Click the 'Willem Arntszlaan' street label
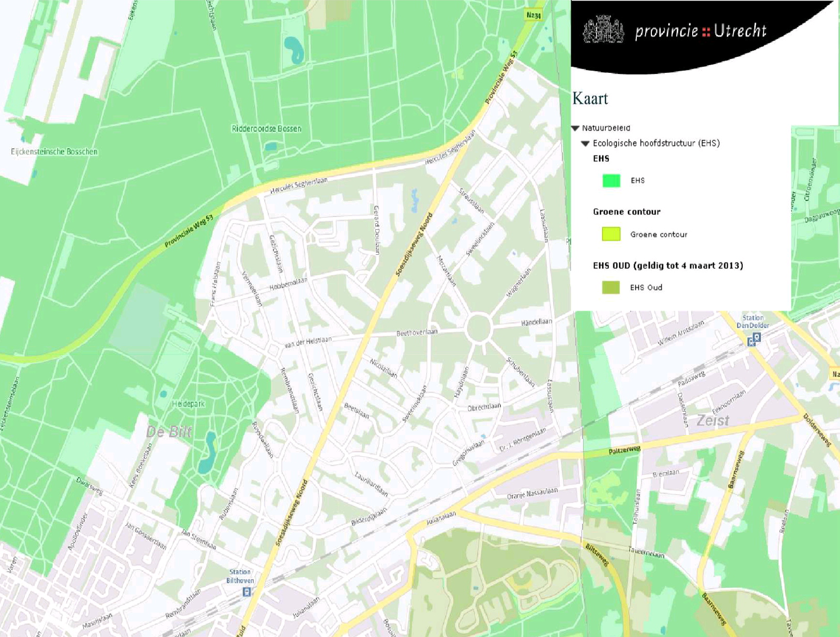This screenshot has height=637, width=840. 681,333
